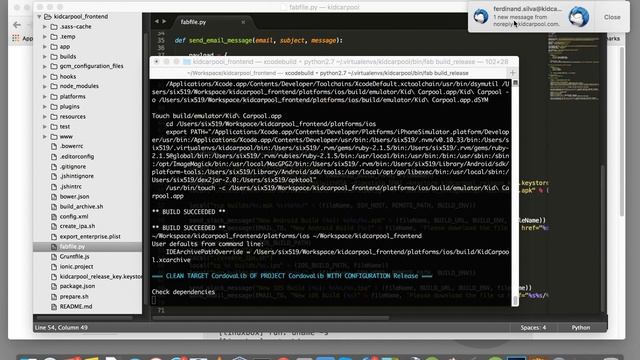Screen dimensions: 640x360
Task: Click the Check dependencies terminal line
Action: coord(183,292)
